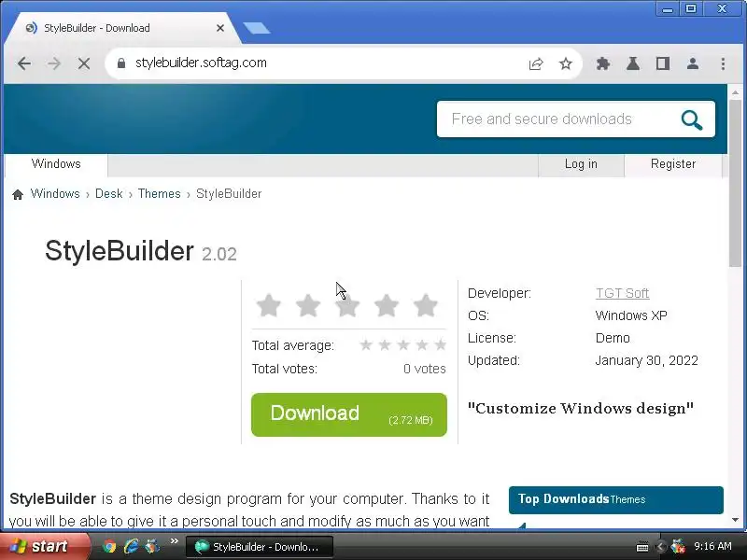Screen dimensions: 747x560
Task: Open the Themes breadcrumb link
Action: click(x=159, y=194)
